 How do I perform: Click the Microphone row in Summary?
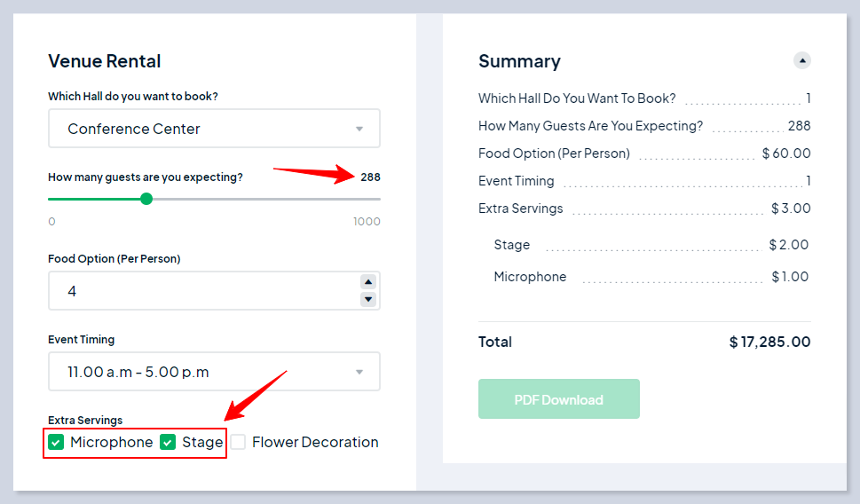coord(530,277)
